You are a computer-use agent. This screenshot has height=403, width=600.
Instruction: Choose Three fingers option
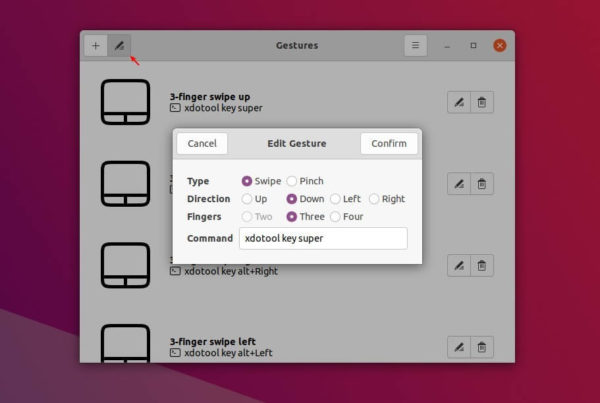click(305, 217)
